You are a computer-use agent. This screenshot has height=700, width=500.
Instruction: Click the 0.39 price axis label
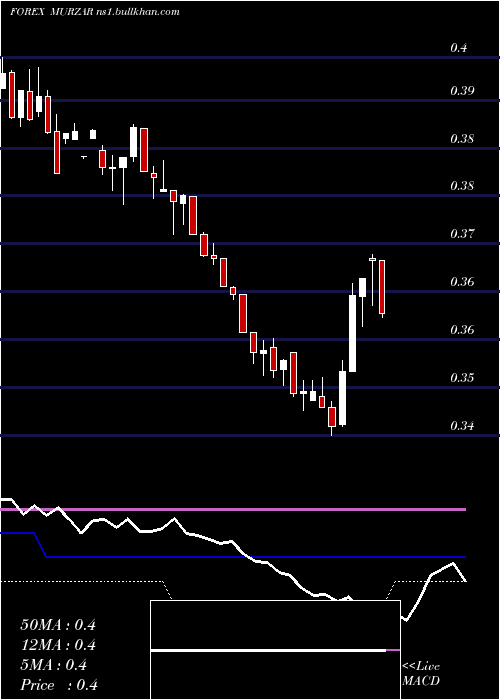pos(462,91)
